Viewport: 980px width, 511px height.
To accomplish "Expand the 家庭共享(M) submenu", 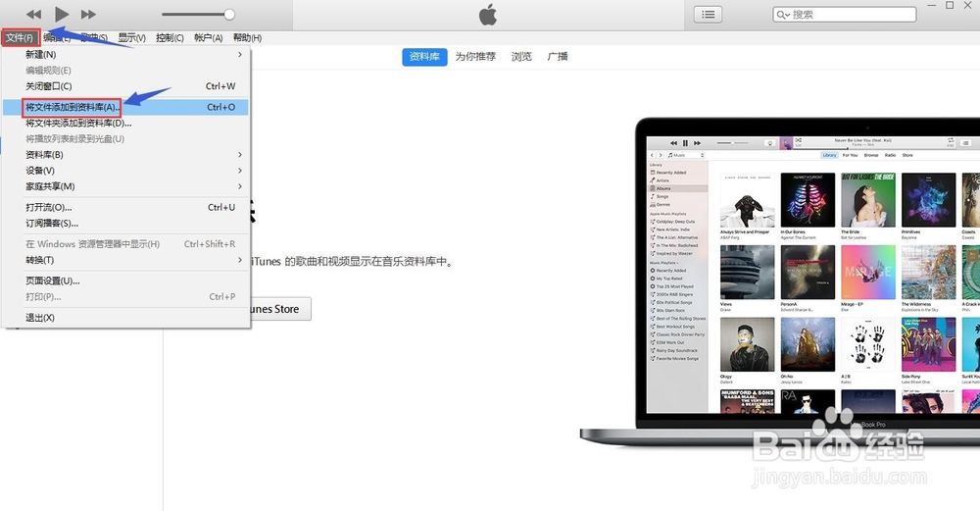I will click(x=125, y=186).
